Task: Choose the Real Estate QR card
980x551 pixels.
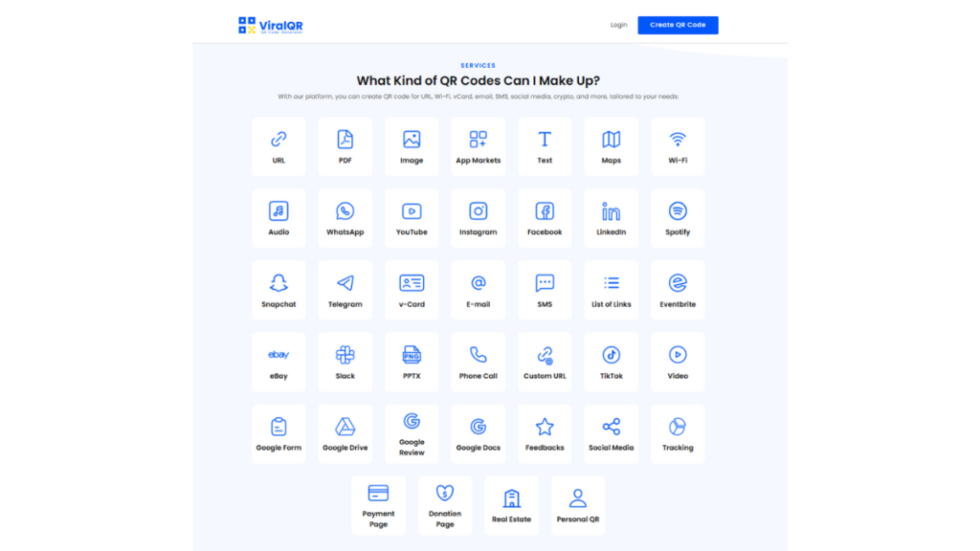Action: 511,506
